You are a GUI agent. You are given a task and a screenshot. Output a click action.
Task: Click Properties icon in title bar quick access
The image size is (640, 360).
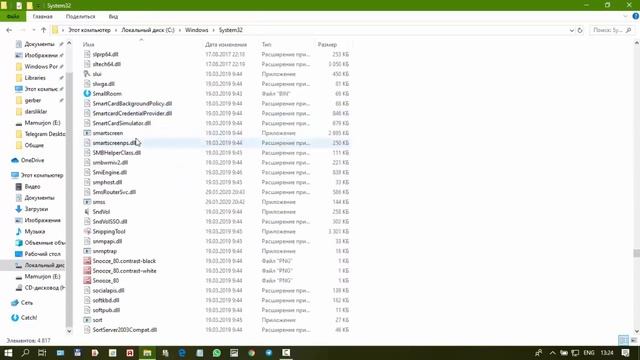pyautogui.click(x=19, y=5)
